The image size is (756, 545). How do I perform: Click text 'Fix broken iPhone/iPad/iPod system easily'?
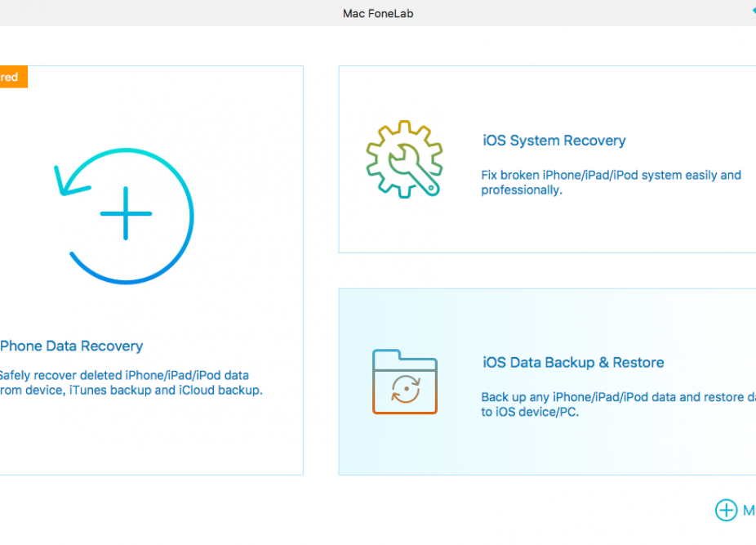[x=598, y=175]
